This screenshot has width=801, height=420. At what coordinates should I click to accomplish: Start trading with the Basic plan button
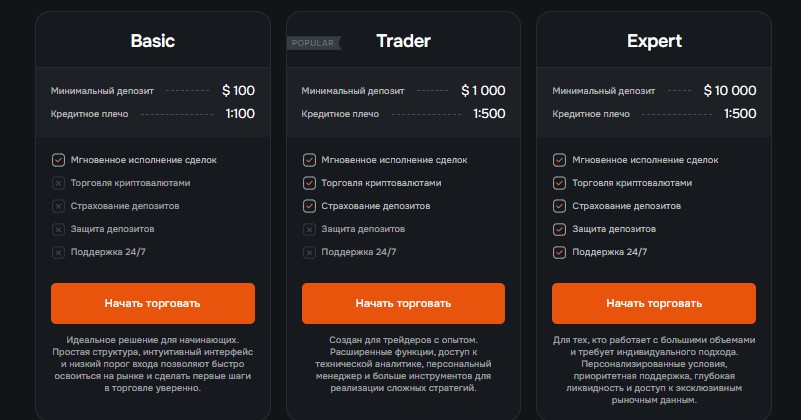[x=153, y=304]
